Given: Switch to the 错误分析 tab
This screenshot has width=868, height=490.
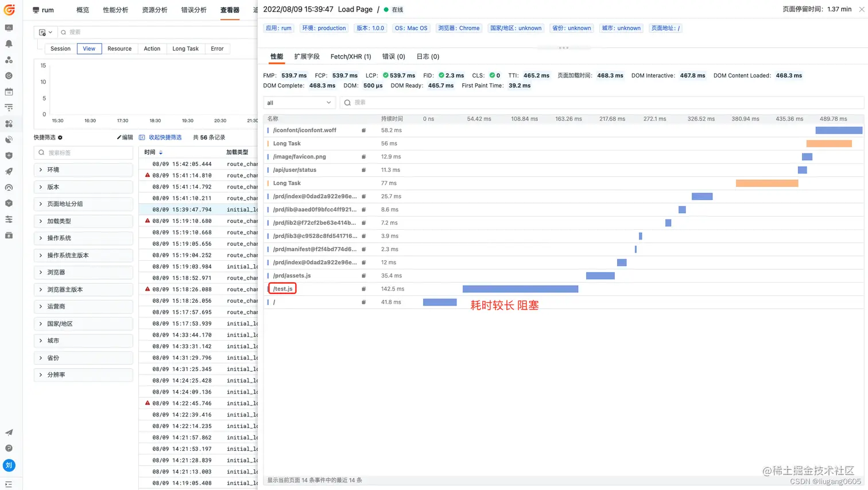Looking at the screenshot, I should tap(193, 10).
